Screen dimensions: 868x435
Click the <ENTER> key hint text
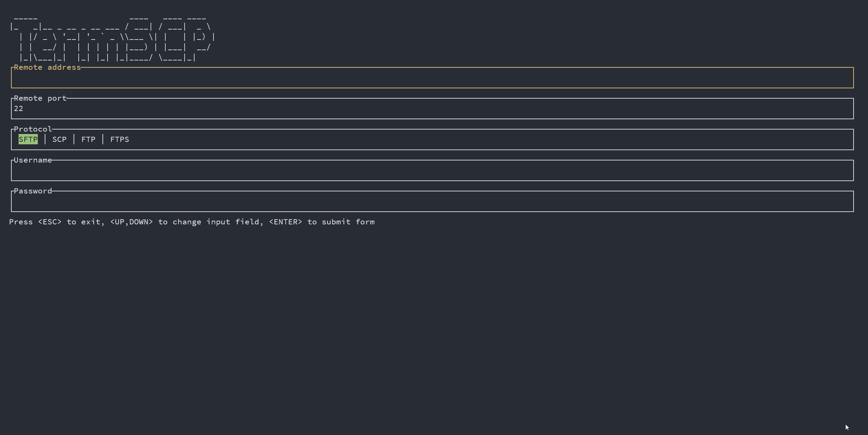click(285, 222)
